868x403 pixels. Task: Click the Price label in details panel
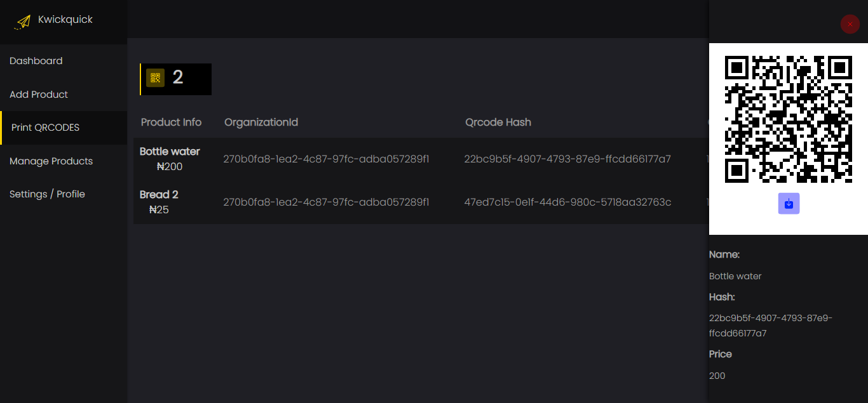[x=721, y=354]
